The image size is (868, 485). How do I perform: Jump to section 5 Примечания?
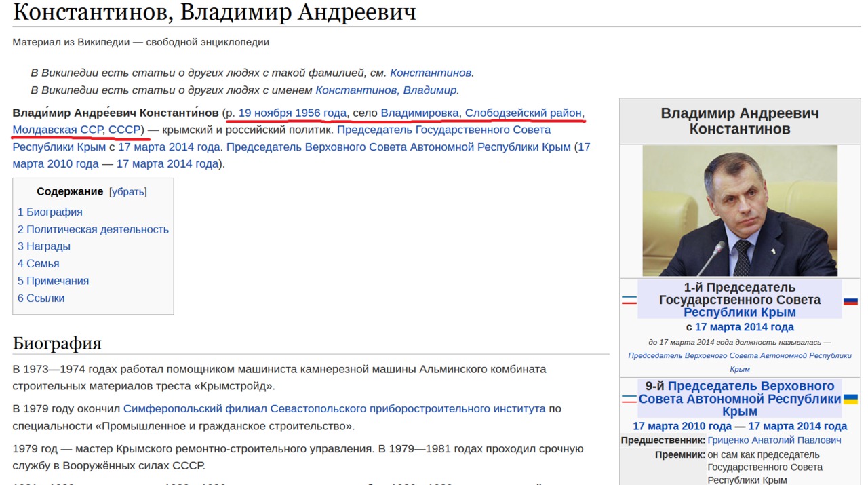[x=53, y=281]
